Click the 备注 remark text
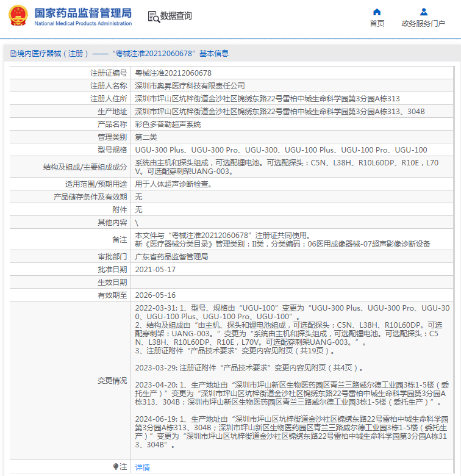The height and width of the screenshot is (476, 461). coord(283,239)
